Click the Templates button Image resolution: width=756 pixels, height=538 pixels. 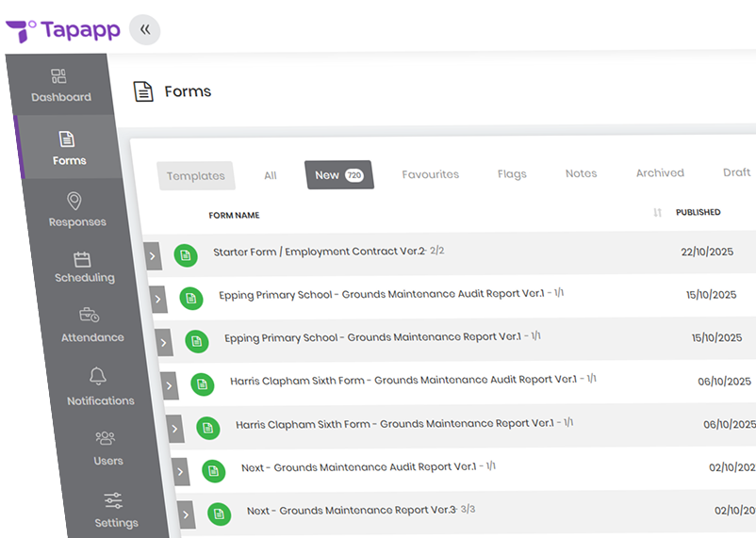196,176
